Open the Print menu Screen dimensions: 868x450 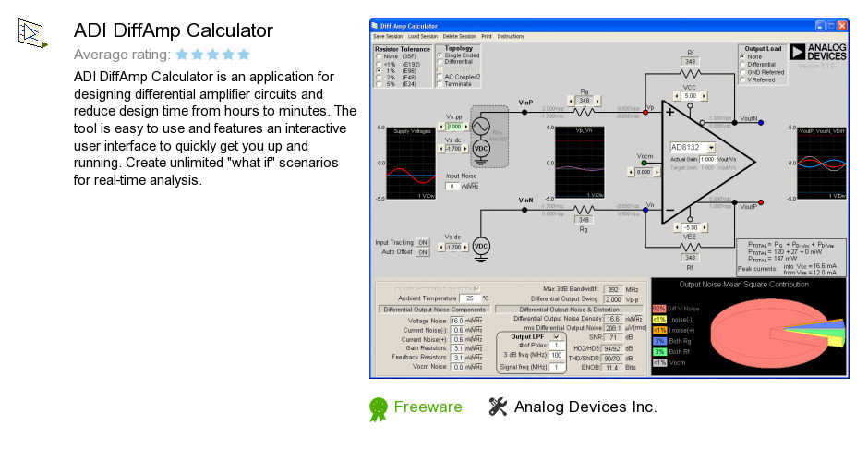487,37
